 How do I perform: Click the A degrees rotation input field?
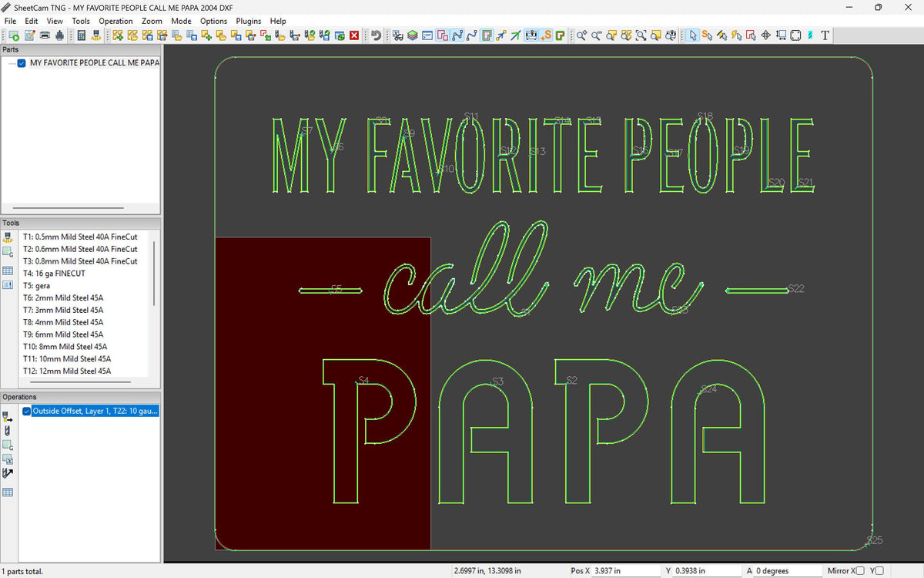(x=788, y=571)
